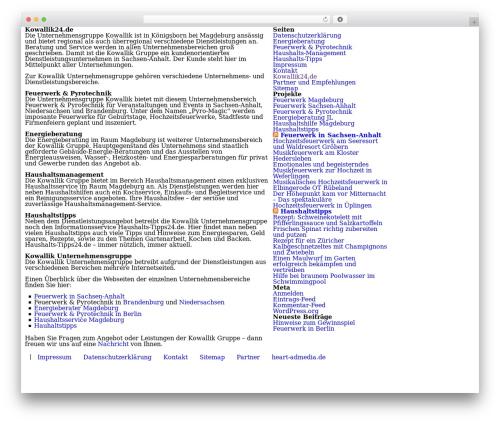Open Partner und Empfehlungen link

point(314,82)
